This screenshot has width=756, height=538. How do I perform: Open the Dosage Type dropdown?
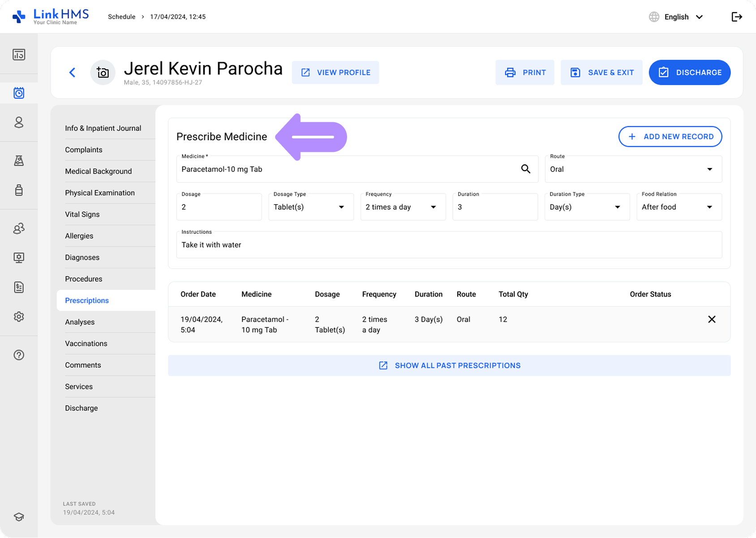click(x=311, y=207)
